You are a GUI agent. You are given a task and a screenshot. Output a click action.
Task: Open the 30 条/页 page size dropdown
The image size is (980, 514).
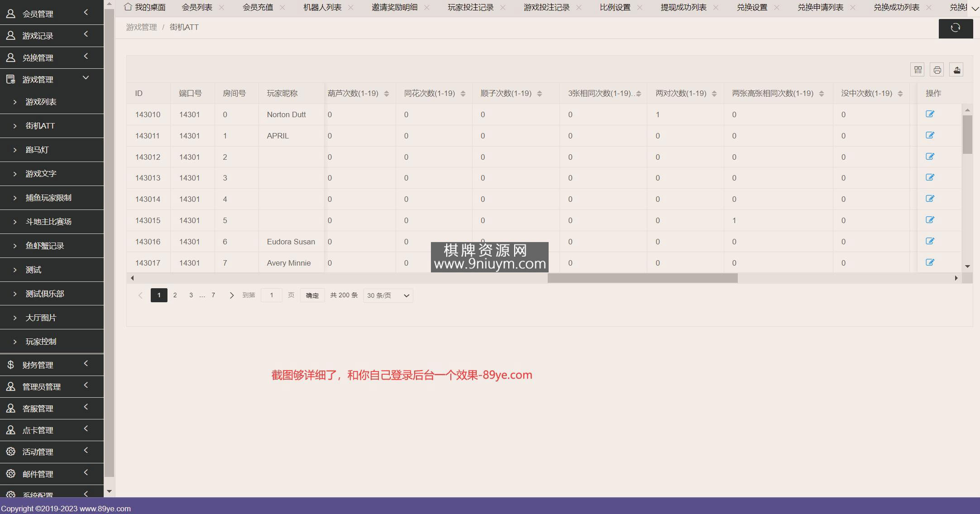pos(388,295)
